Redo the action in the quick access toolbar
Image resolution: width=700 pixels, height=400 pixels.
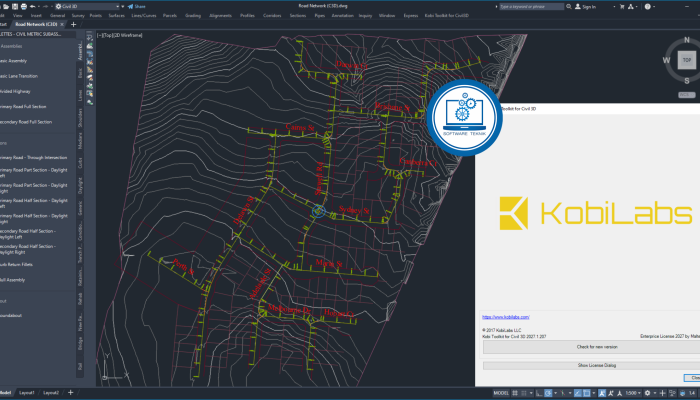(x=45, y=6)
